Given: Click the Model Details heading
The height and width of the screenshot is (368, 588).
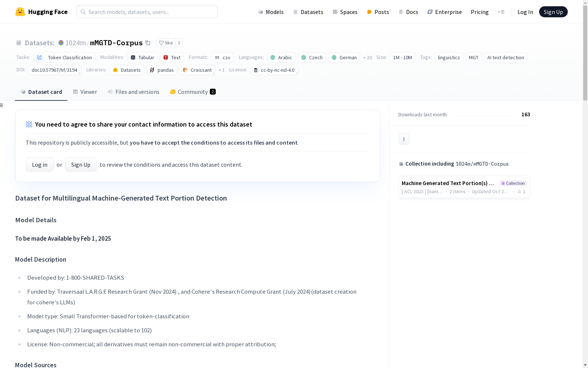Looking at the screenshot, I should point(36,220).
